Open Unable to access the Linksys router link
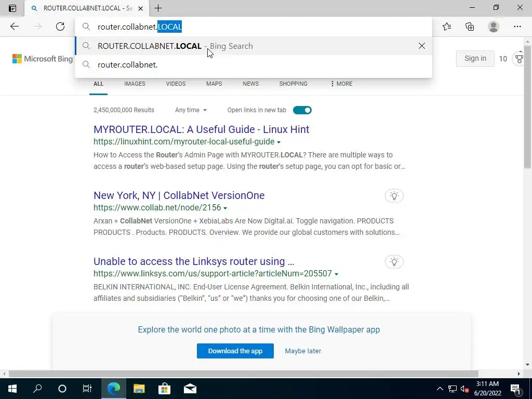This screenshot has width=532, height=399. tap(194, 261)
